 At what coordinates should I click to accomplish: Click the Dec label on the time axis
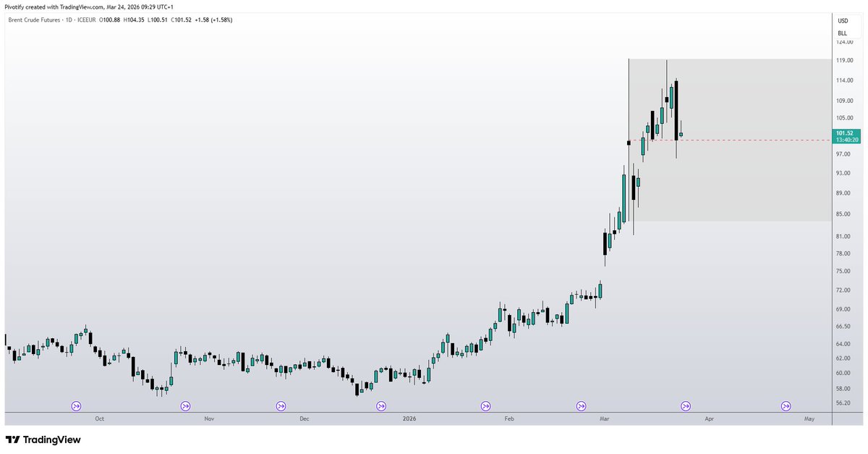click(x=304, y=419)
